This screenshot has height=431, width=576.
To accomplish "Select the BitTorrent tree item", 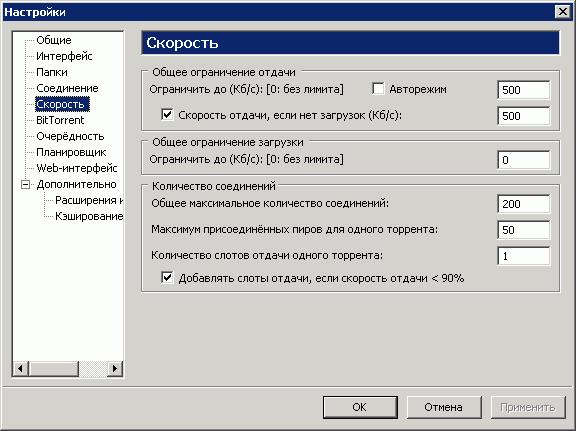I will pyautogui.click(x=60, y=120).
